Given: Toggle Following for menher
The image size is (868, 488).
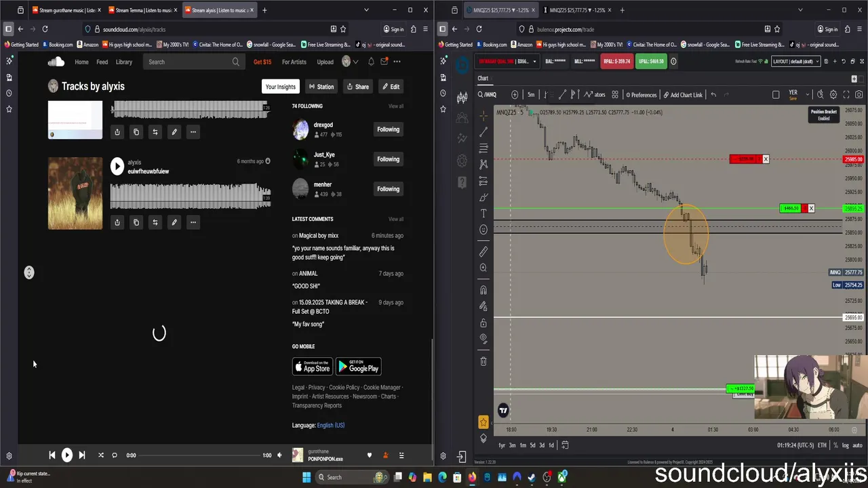Looking at the screenshot, I should 388,189.
